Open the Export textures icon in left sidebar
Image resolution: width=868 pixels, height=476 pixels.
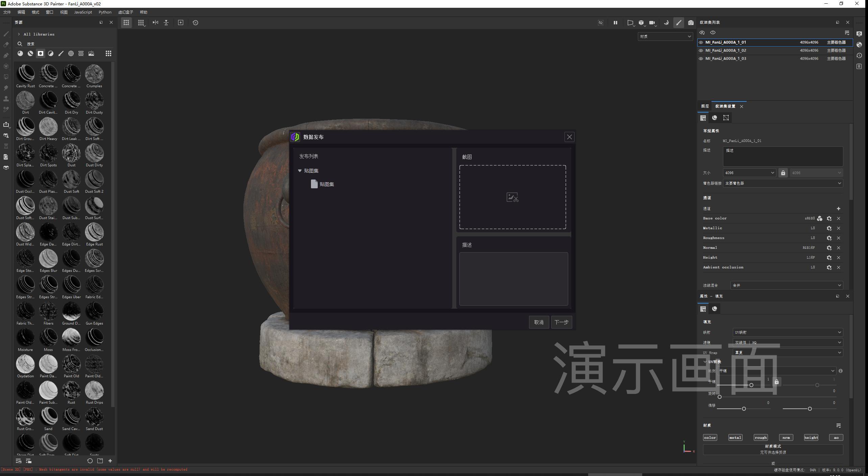point(6,124)
